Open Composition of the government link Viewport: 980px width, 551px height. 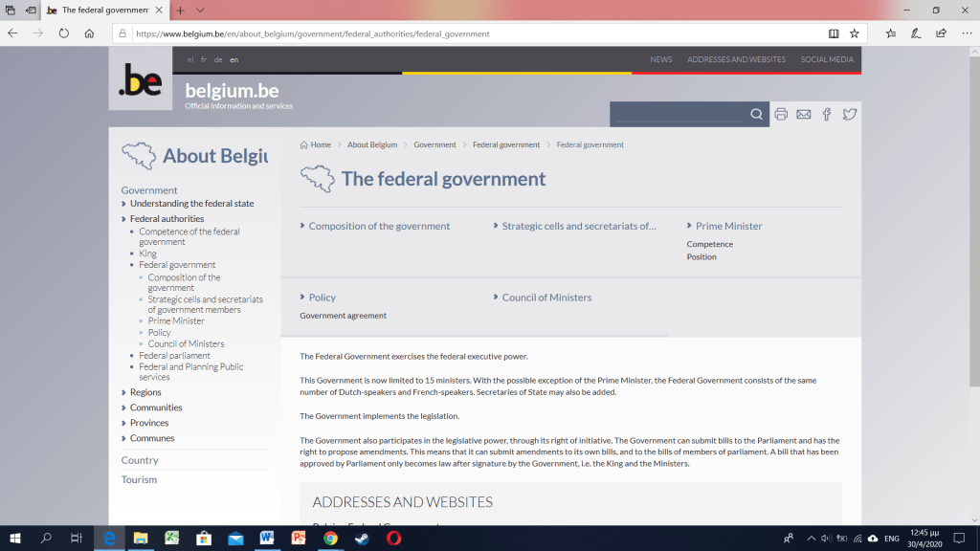379,227
